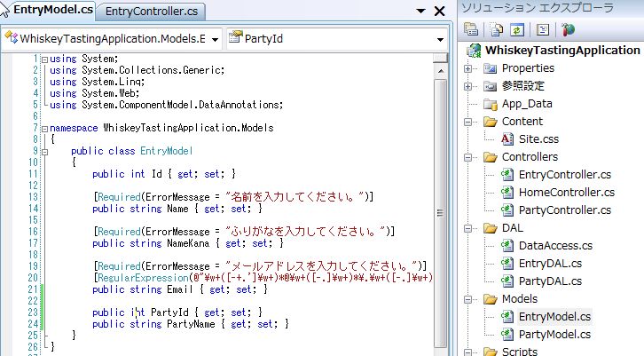
Task: Collapse the Scripts folder node
Action: (467, 352)
